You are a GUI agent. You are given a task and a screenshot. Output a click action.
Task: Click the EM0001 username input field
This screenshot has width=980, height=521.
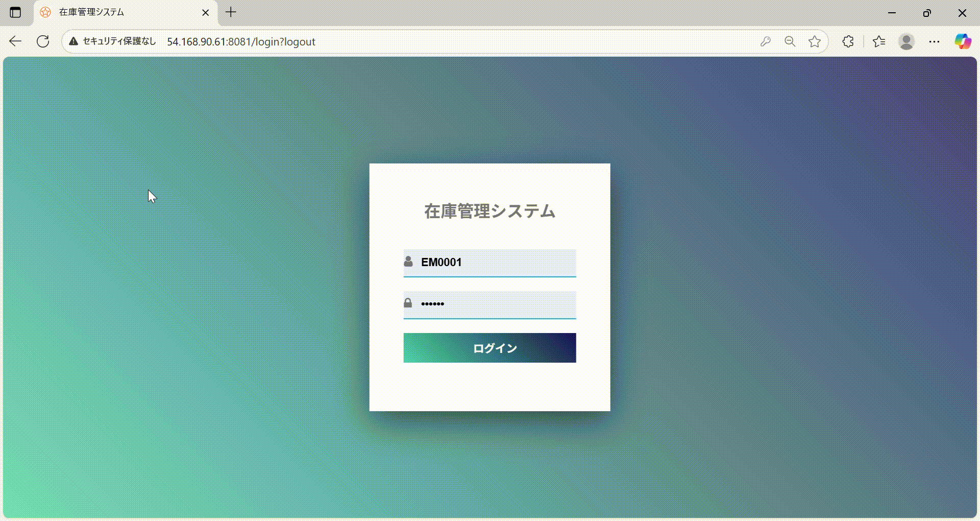(495, 263)
